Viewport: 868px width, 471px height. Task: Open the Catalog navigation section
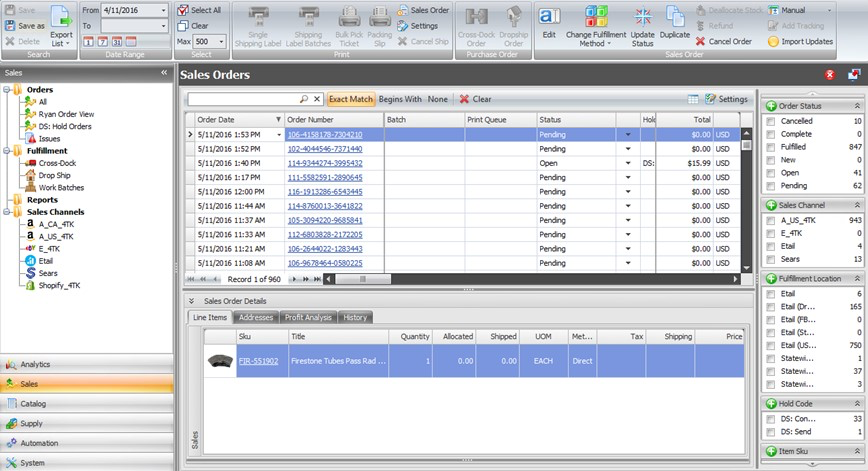coord(87,404)
